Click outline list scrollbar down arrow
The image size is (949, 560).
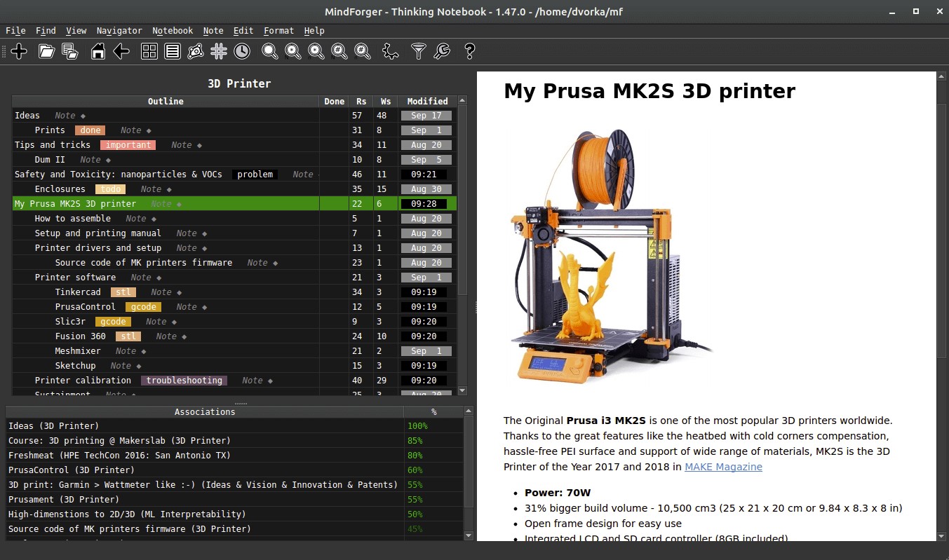tap(462, 390)
